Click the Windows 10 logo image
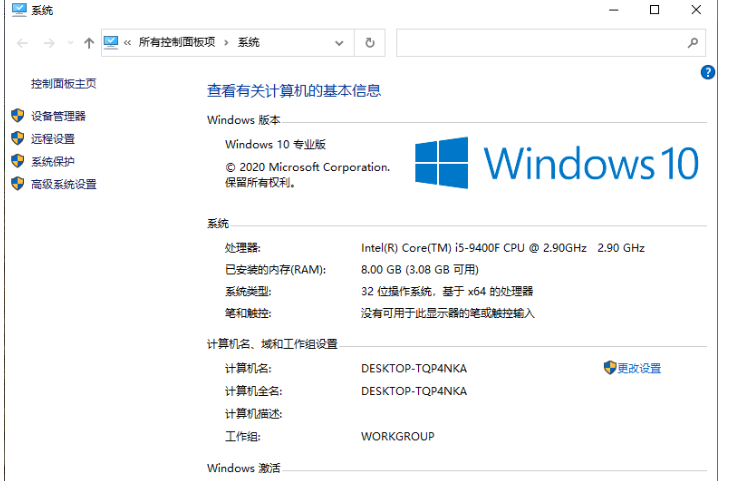 click(557, 163)
